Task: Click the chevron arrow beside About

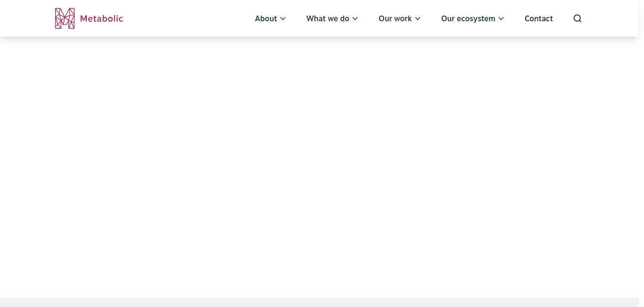Action: point(283,19)
